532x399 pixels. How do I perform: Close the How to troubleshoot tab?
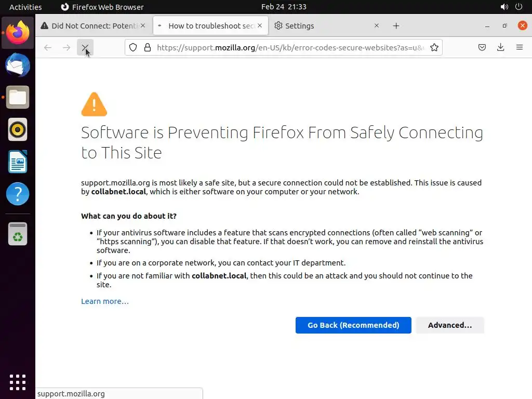pyautogui.click(x=260, y=25)
